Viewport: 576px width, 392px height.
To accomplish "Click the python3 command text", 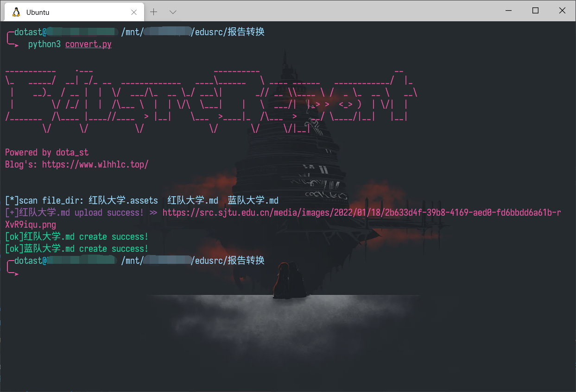I will (x=44, y=44).
